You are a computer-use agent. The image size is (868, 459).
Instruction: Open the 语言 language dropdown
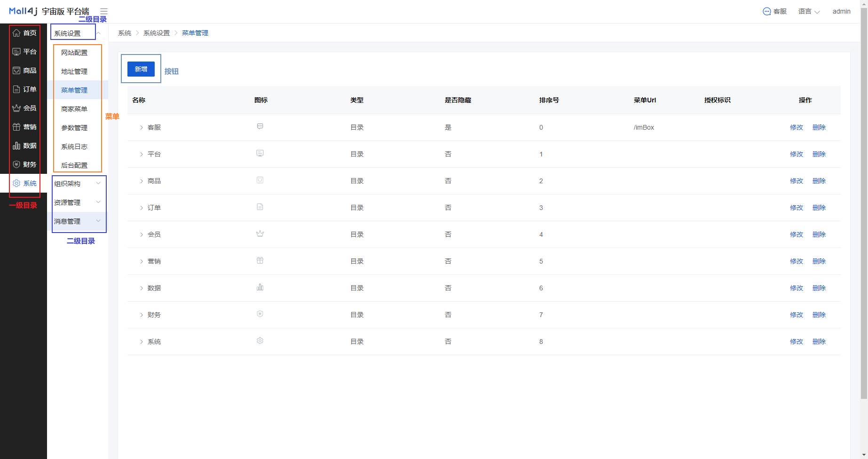pos(809,11)
